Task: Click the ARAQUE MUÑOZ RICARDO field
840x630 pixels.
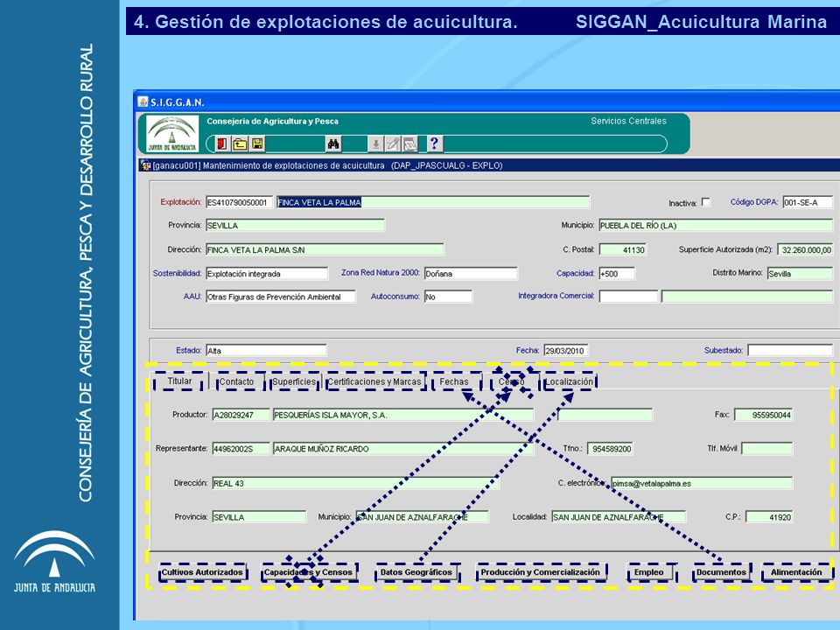Action: (403, 449)
